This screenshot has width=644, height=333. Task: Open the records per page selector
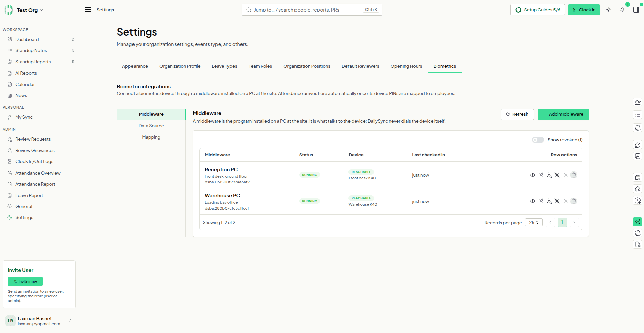point(534,222)
